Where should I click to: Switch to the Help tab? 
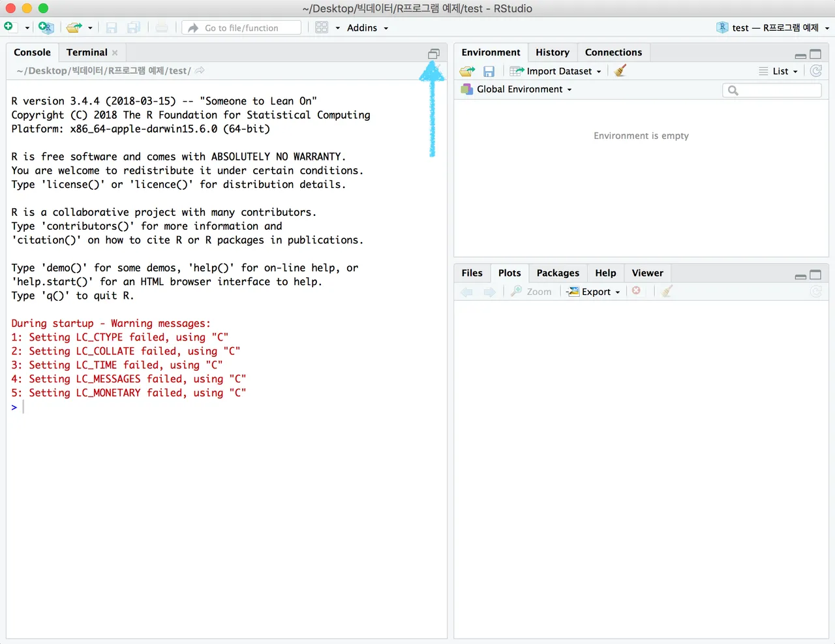pos(605,273)
